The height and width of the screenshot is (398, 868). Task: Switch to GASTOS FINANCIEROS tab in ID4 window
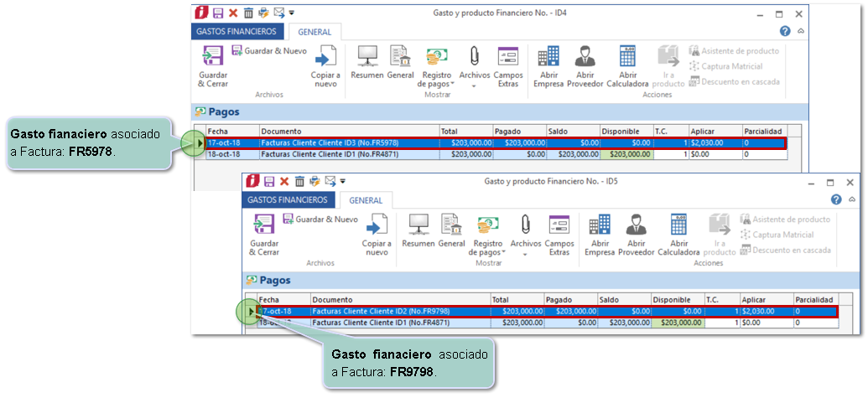[x=237, y=32]
